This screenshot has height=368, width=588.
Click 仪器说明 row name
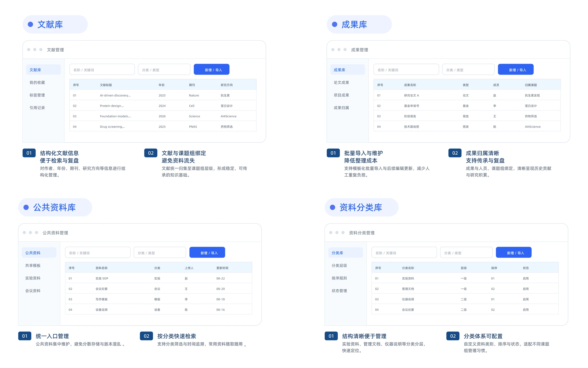pos(408,299)
